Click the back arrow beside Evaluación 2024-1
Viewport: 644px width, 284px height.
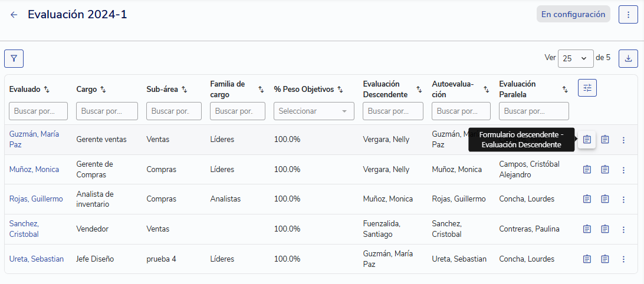[14, 15]
